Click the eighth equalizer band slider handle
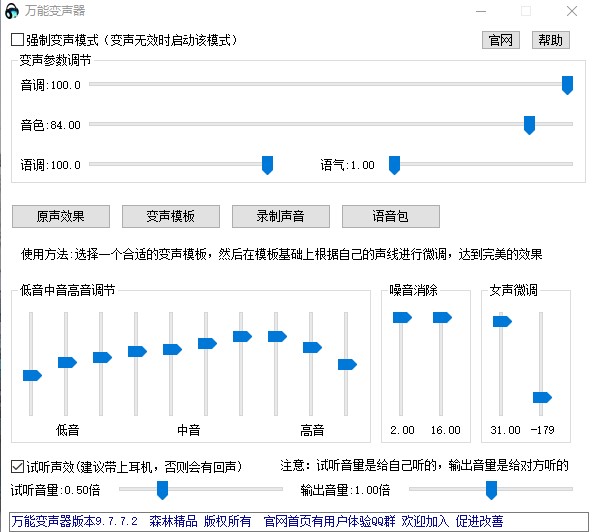Viewport: 592px width, 532px height. pos(277,336)
